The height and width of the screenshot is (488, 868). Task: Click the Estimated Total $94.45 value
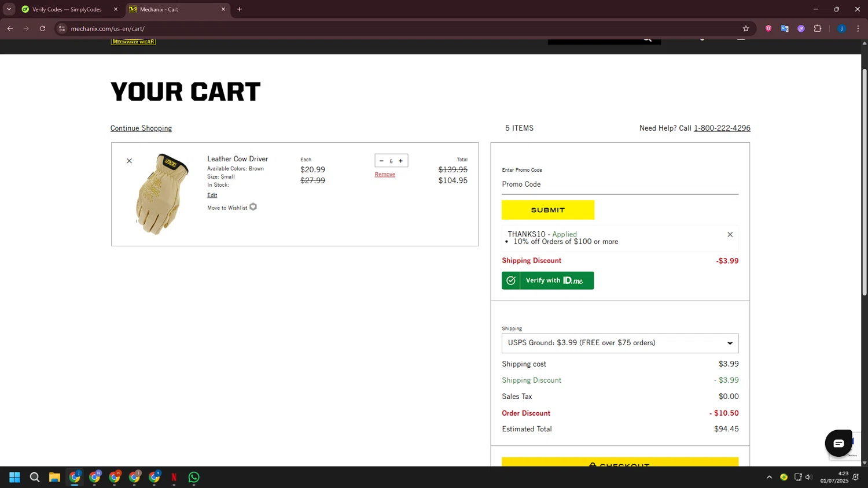tap(726, 429)
